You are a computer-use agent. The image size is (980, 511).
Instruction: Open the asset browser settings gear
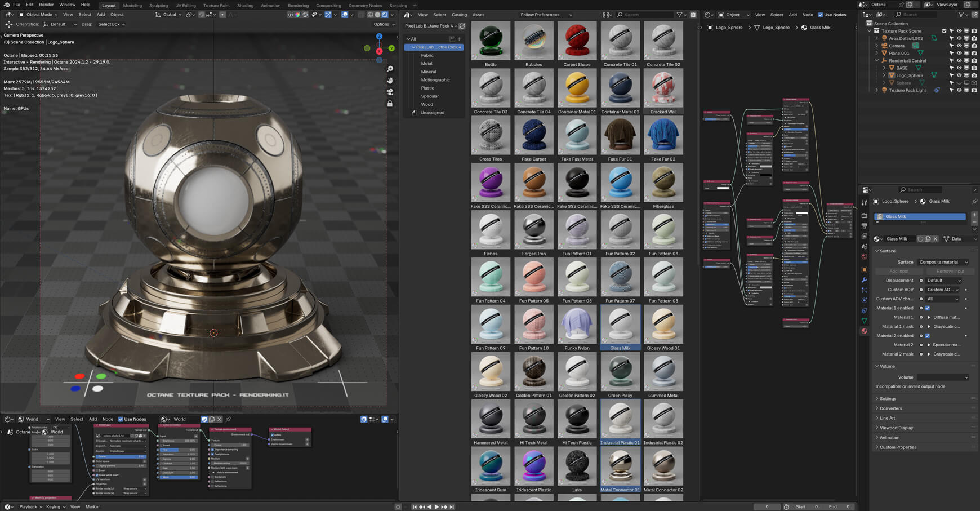(693, 15)
